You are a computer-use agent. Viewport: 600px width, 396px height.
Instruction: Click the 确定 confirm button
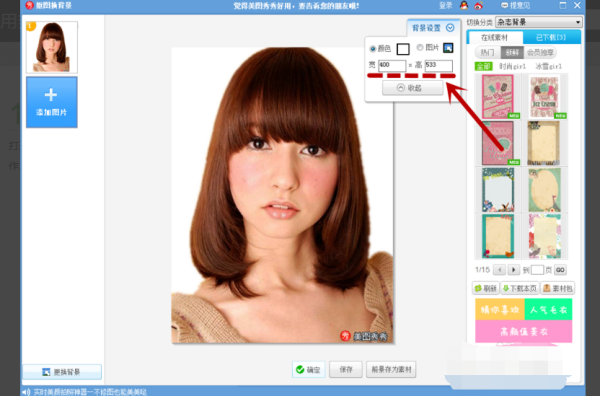[308, 369]
